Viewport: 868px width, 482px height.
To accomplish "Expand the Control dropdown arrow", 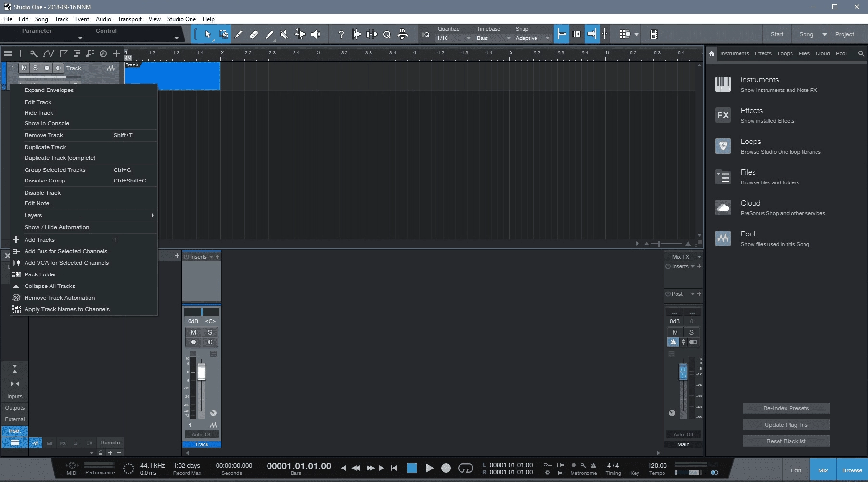I will [x=177, y=38].
